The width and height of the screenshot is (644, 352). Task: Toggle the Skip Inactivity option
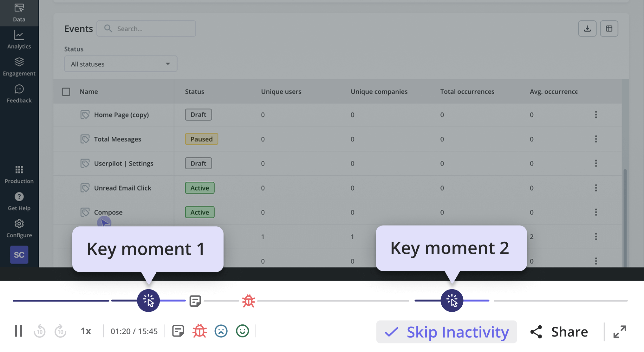(x=446, y=332)
